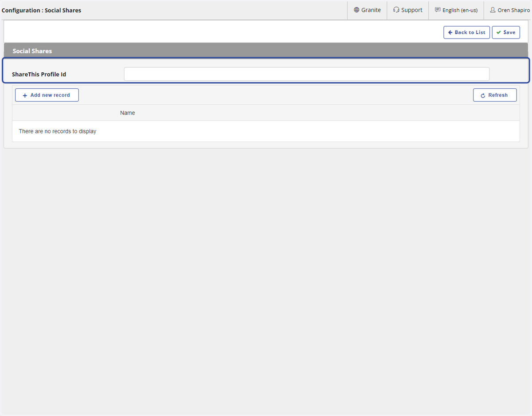The width and height of the screenshot is (532, 416).
Task: Click the Social Shares section header
Action: (x=266, y=51)
